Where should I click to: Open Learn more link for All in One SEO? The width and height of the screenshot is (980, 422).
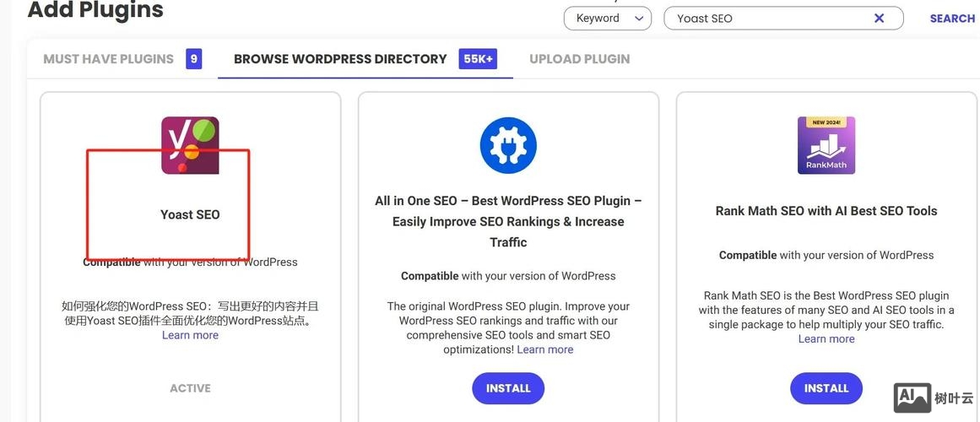(x=544, y=349)
